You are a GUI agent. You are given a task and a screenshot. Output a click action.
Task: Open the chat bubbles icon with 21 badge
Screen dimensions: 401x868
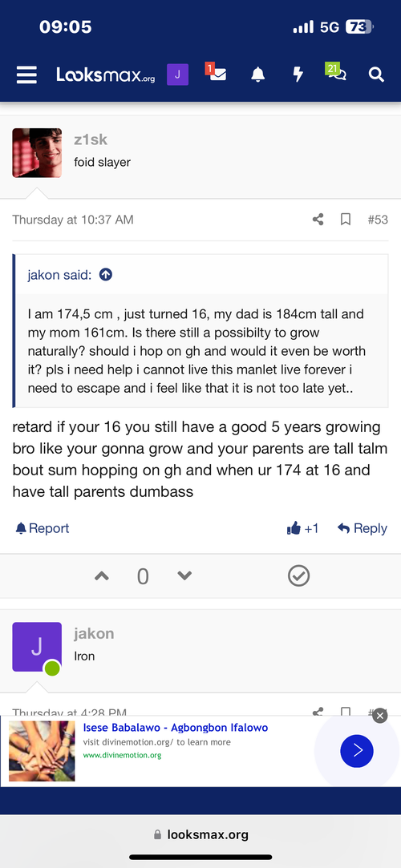pyautogui.click(x=336, y=72)
